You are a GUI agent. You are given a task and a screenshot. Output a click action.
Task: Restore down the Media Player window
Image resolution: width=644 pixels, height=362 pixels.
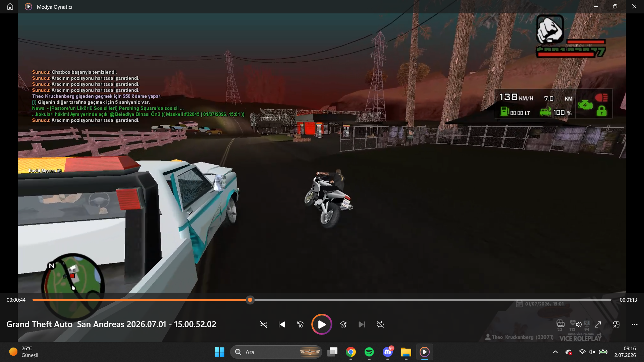(x=615, y=7)
